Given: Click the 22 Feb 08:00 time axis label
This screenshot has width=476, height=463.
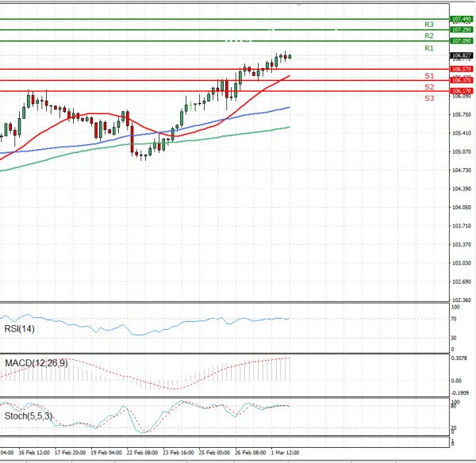Looking at the screenshot, I should click(x=142, y=453).
